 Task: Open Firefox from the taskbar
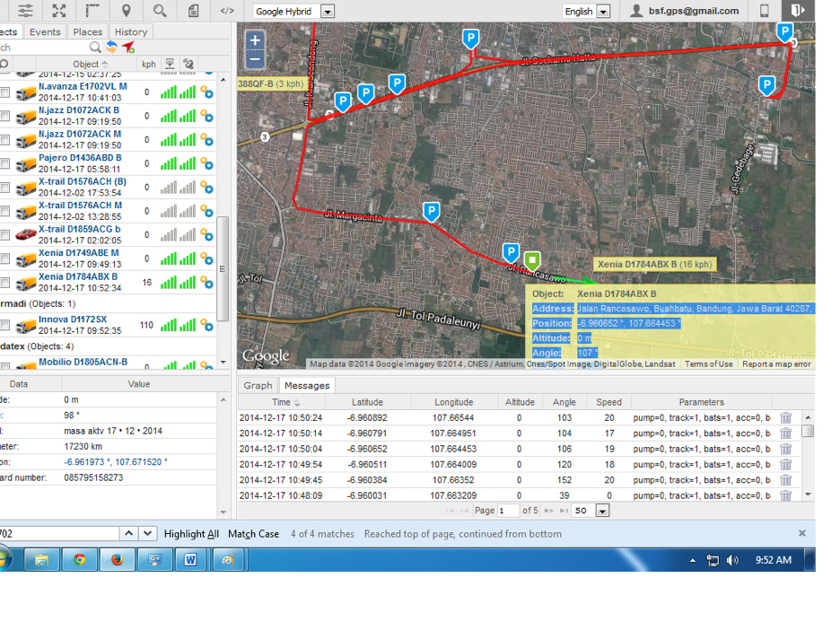click(x=117, y=560)
